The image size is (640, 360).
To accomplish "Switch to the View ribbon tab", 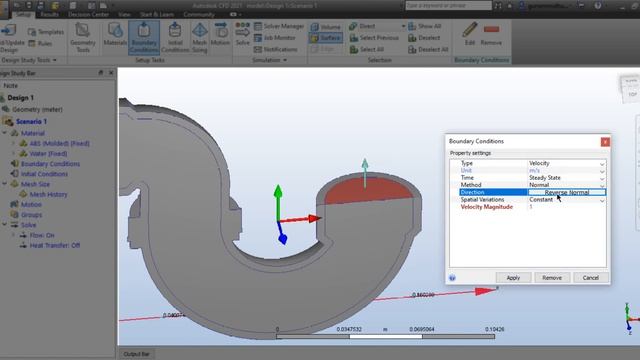I will click(124, 14).
